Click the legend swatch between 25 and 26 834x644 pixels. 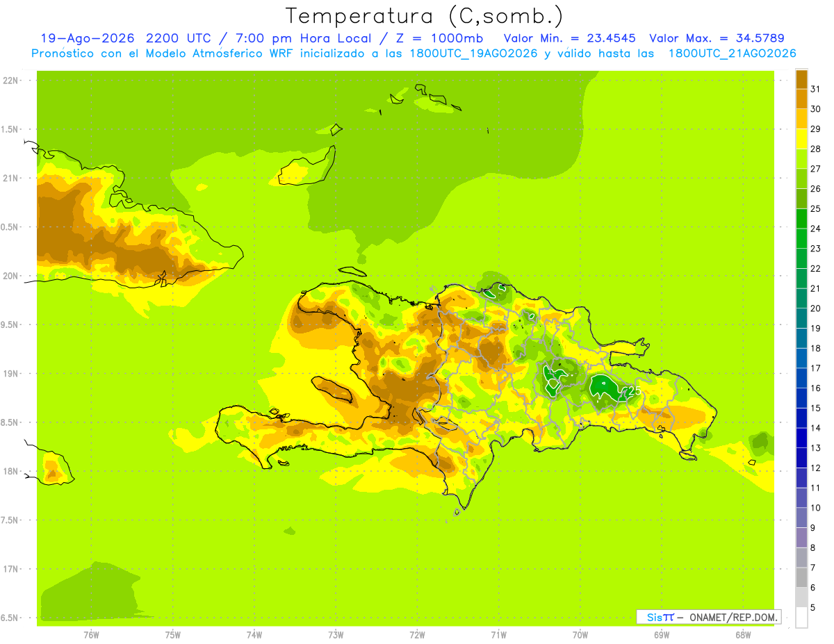click(x=801, y=199)
